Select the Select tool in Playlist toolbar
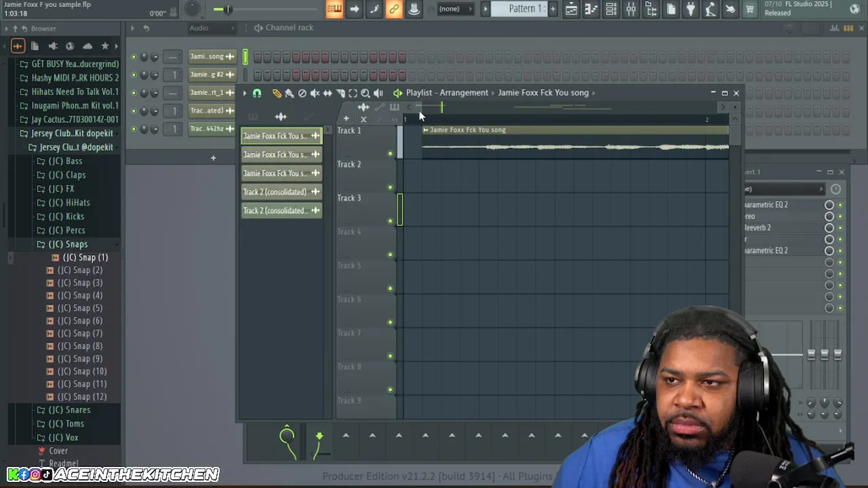The height and width of the screenshot is (488, 868). point(353,93)
